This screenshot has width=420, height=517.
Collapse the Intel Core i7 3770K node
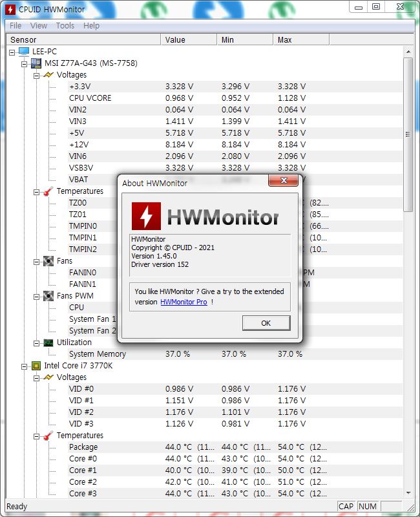24,366
